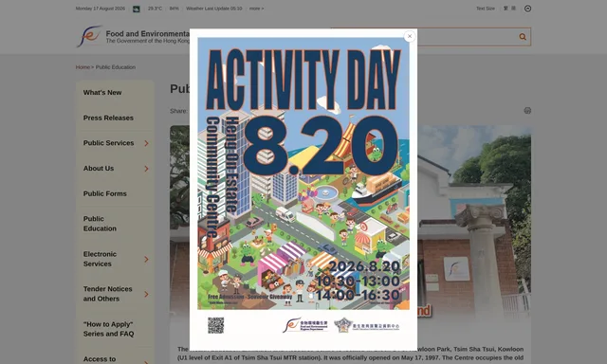Click the Health Education Centre logo below the poster

click(x=367, y=325)
